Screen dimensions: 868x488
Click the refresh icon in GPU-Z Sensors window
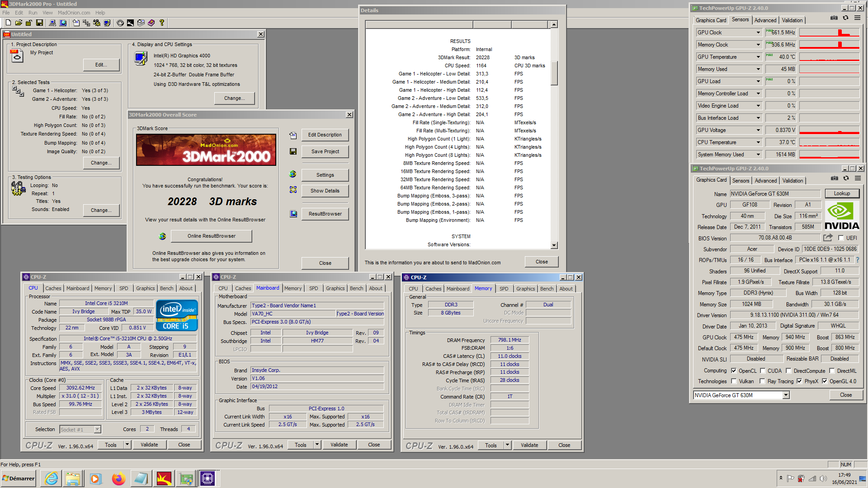coord(845,18)
